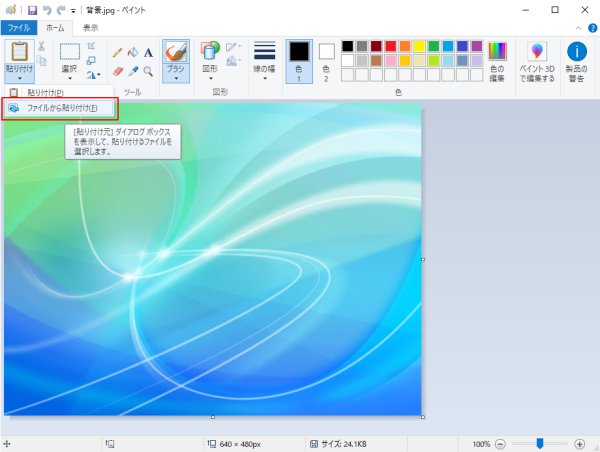This screenshot has width=600, height=452.
Task: Select the Eraser tool
Action: pyautogui.click(x=117, y=71)
